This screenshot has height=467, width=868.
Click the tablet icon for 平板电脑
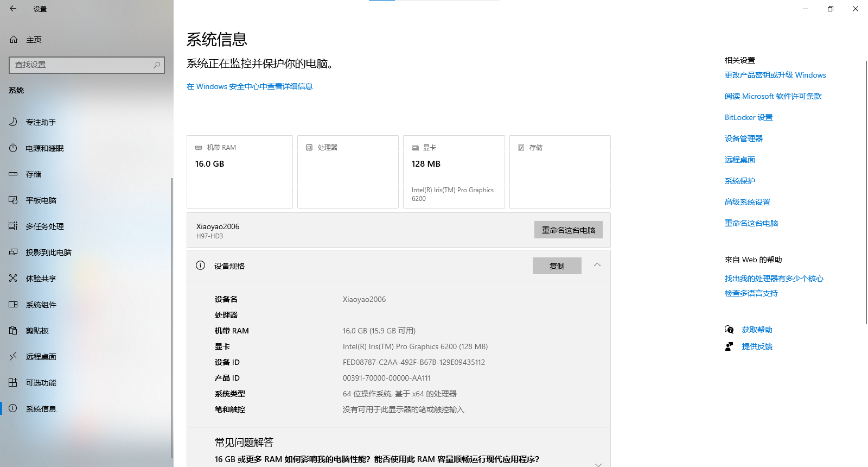[x=13, y=200]
